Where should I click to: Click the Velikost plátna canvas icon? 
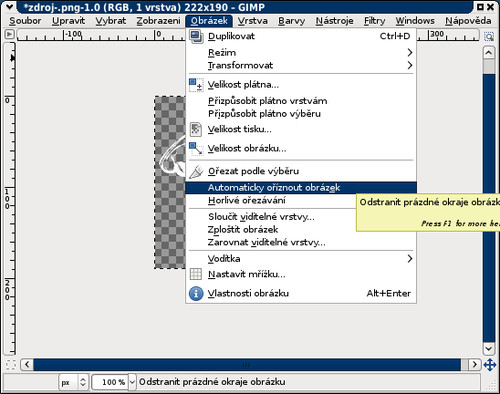click(x=196, y=85)
